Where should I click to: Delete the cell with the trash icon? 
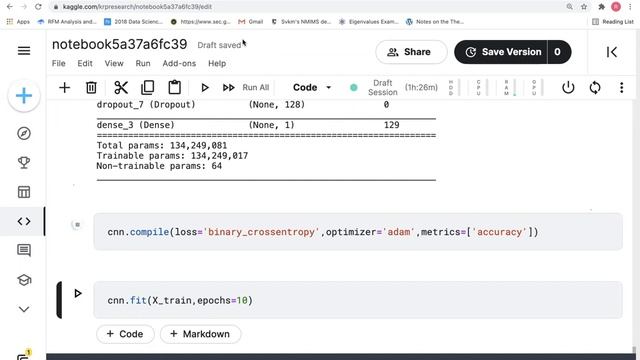tap(91, 87)
